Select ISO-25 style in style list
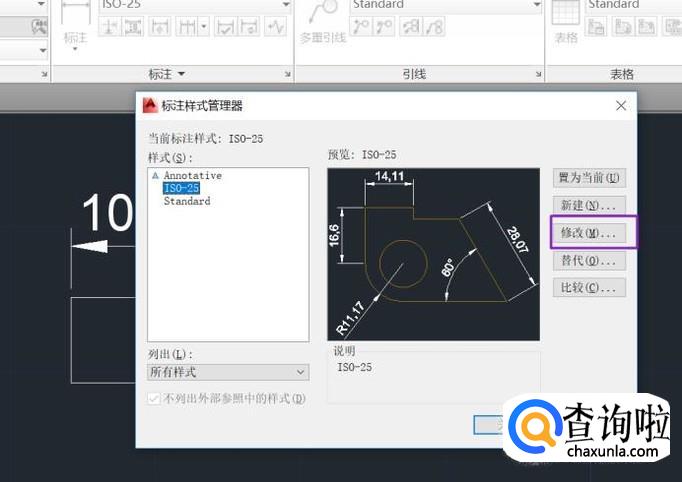 181,188
